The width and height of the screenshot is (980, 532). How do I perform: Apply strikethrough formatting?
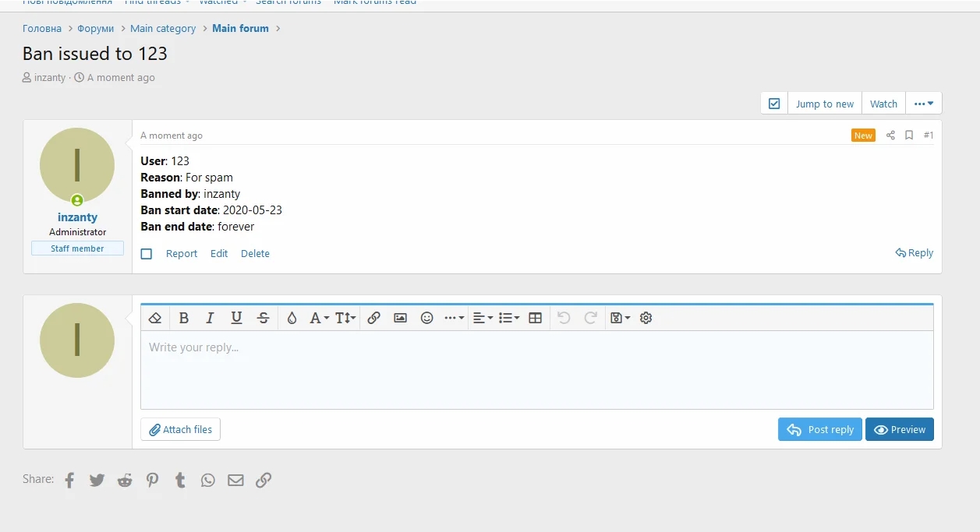pyautogui.click(x=264, y=318)
